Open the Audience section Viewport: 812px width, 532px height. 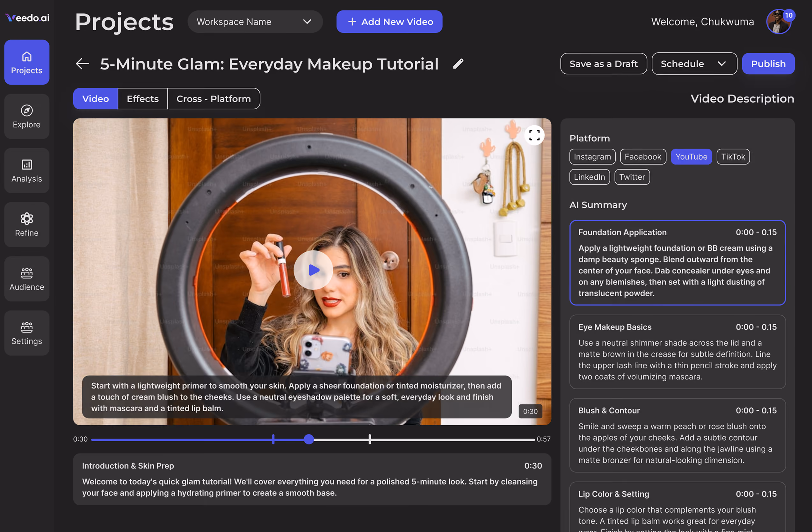(x=27, y=279)
